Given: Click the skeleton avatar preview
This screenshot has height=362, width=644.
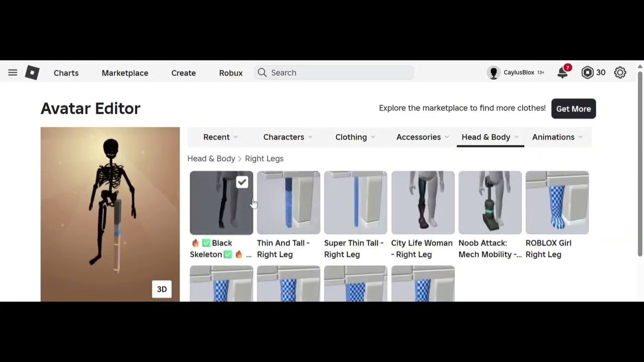Looking at the screenshot, I should (110, 214).
